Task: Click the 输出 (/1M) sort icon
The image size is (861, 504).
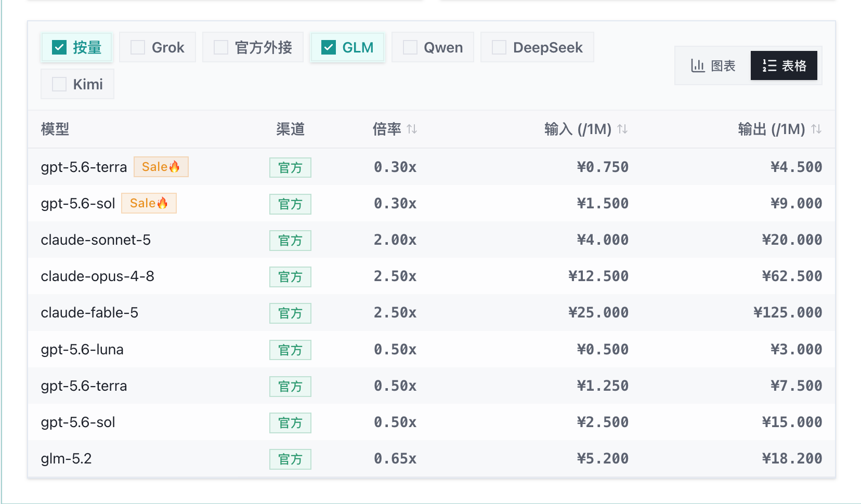Action: tap(816, 129)
